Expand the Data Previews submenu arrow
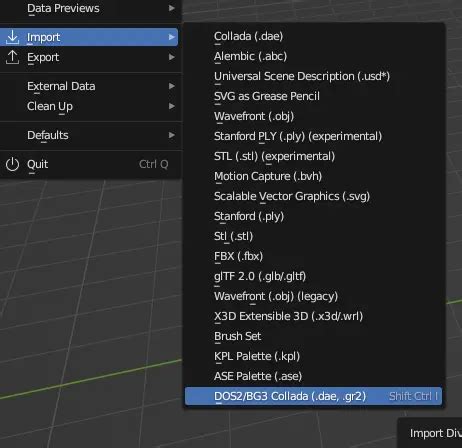Viewport: 462px width, 448px height. (x=172, y=8)
